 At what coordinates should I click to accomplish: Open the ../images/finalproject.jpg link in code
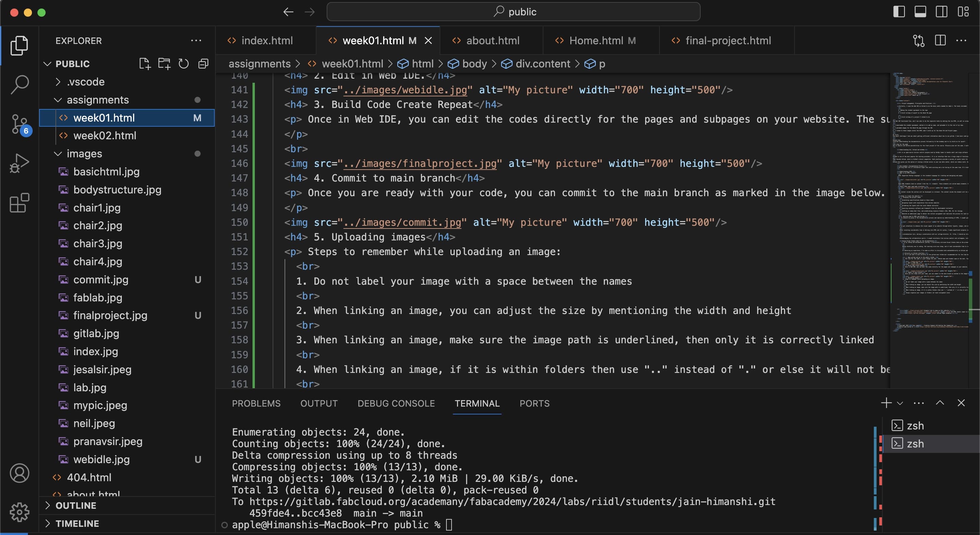[420, 163]
